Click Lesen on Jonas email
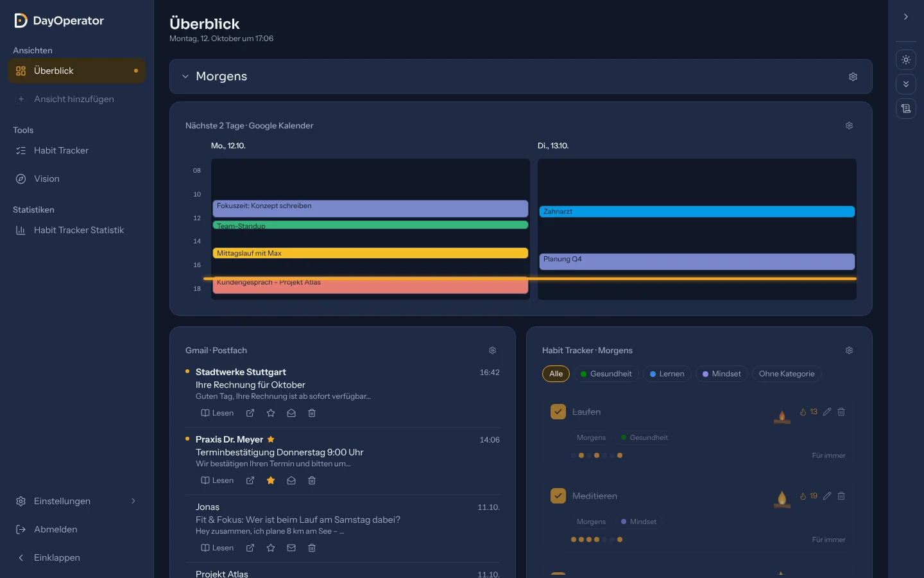924x578 pixels. tap(218, 548)
